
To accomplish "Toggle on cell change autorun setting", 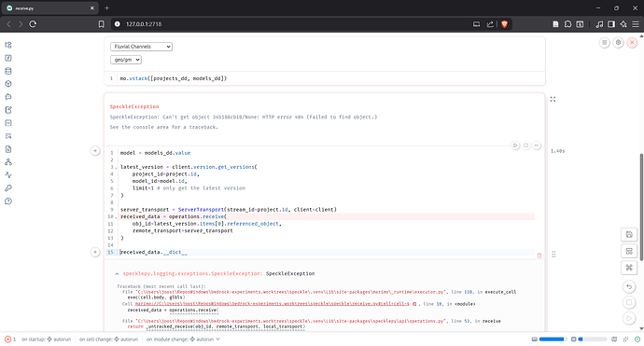I will click(x=109, y=339).
